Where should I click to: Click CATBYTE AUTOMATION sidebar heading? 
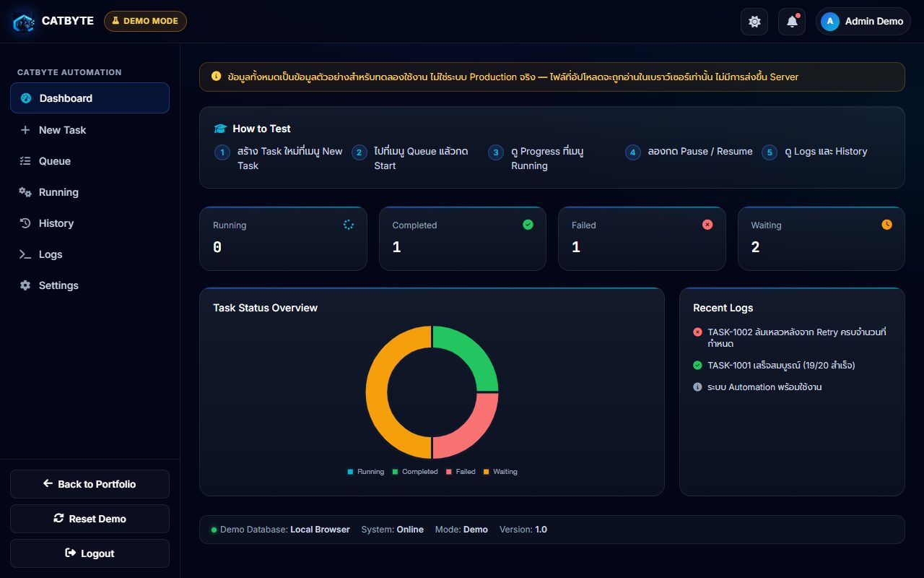(69, 72)
